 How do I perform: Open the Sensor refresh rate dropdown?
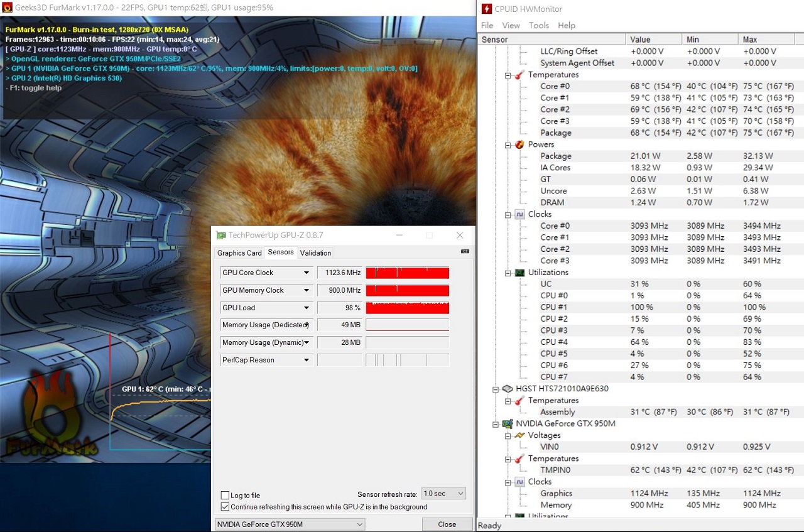443,494
